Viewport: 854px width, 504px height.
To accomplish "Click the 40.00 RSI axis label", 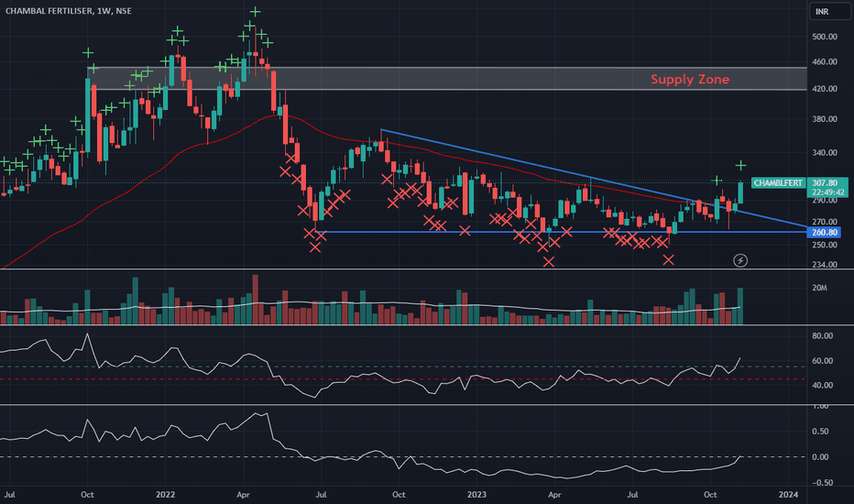I will coord(823,385).
